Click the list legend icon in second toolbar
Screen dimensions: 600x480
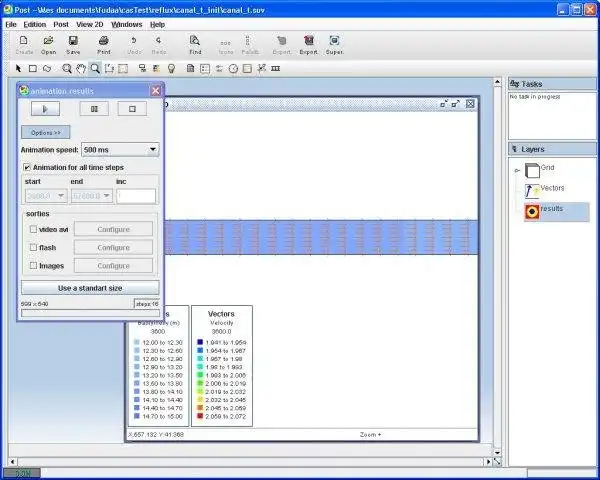pyautogui.click(x=205, y=69)
